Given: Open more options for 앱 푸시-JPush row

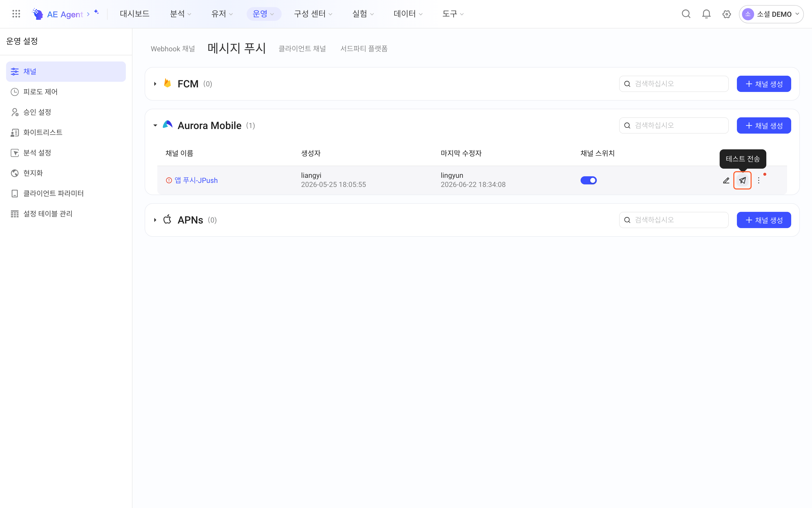Looking at the screenshot, I should (759, 180).
